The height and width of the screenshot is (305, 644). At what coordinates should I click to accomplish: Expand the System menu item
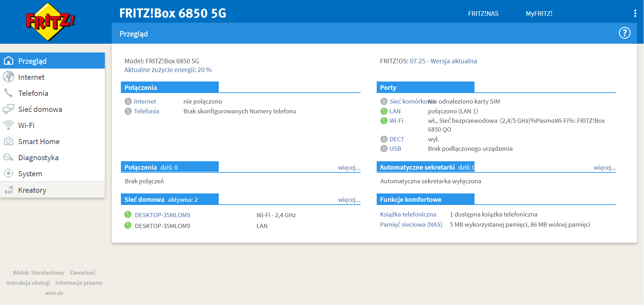pyautogui.click(x=30, y=174)
